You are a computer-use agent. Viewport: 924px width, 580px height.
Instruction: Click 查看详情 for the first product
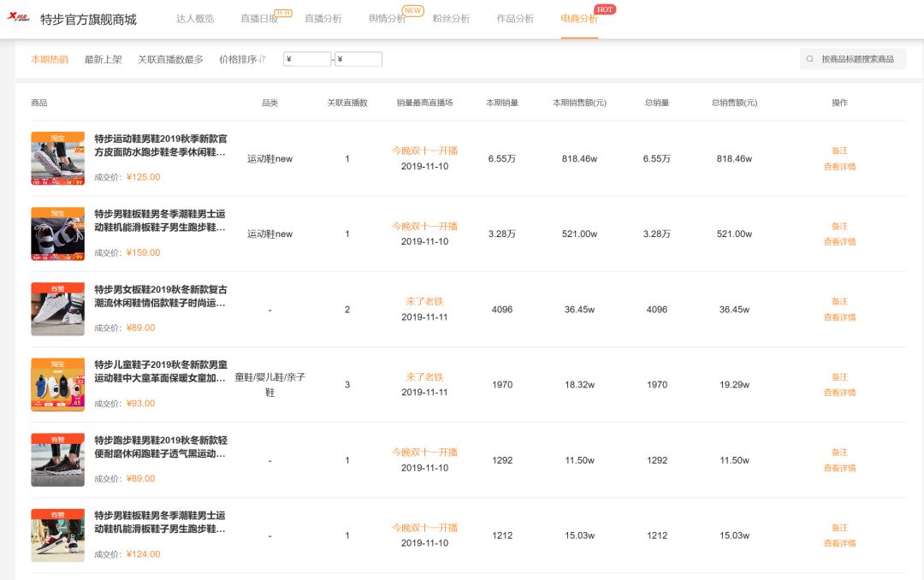click(839, 166)
